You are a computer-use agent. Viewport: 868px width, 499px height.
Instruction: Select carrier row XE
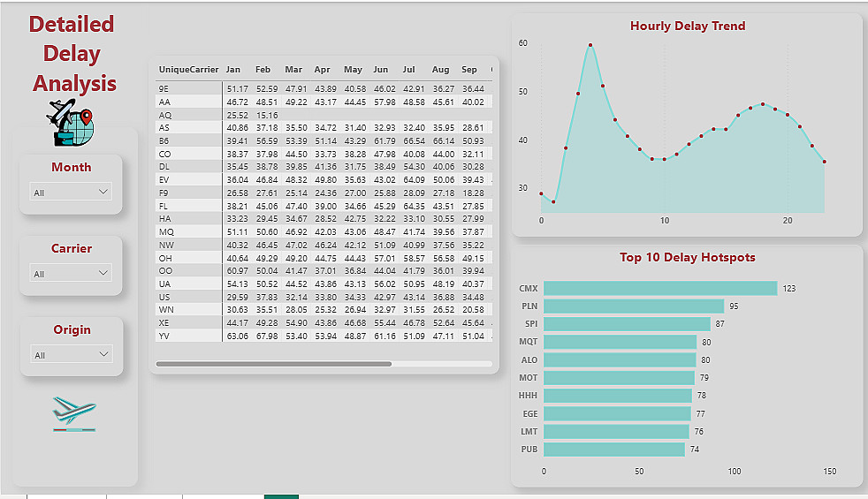click(x=324, y=322)
